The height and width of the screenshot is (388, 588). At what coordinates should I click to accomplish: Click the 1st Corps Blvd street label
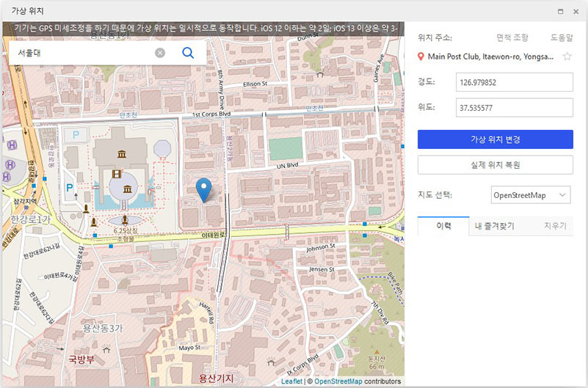point(211,114)
